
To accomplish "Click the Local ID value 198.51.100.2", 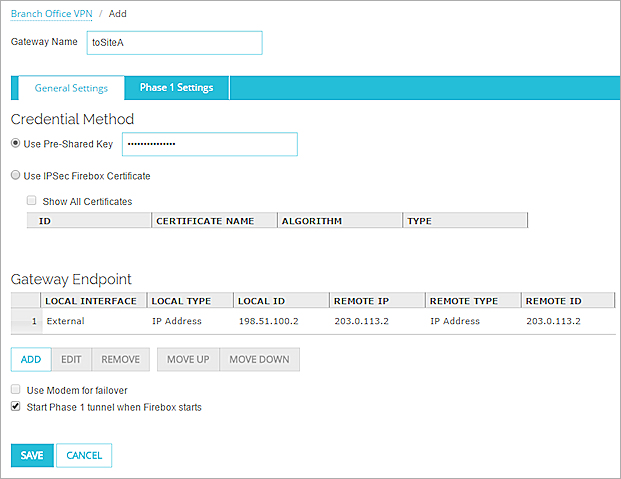I will (269, 321).
